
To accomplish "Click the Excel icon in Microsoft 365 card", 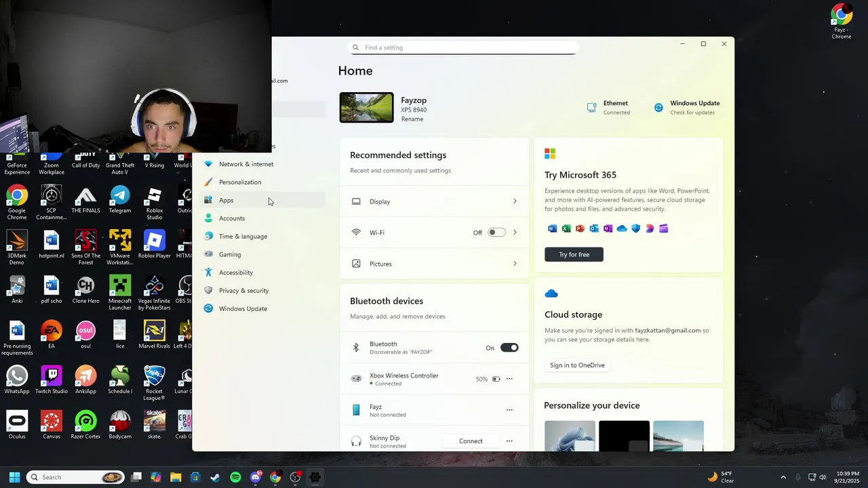I will click(566, 228).
